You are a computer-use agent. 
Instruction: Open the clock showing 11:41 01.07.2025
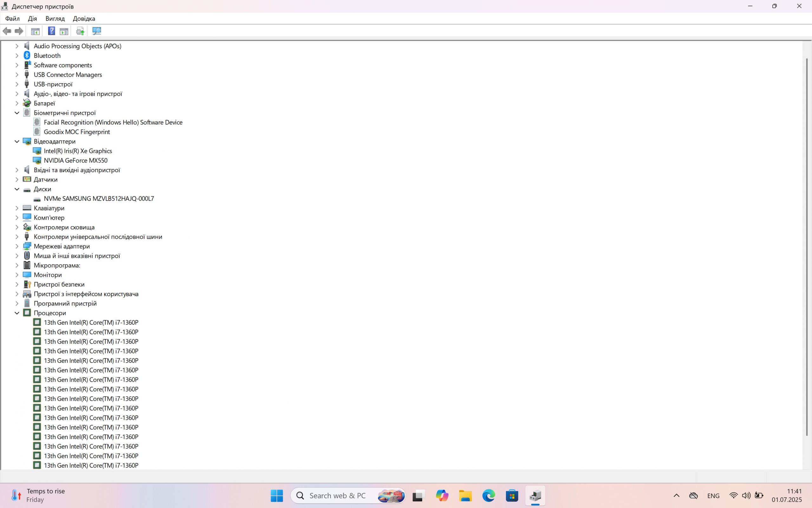point(787,496)
